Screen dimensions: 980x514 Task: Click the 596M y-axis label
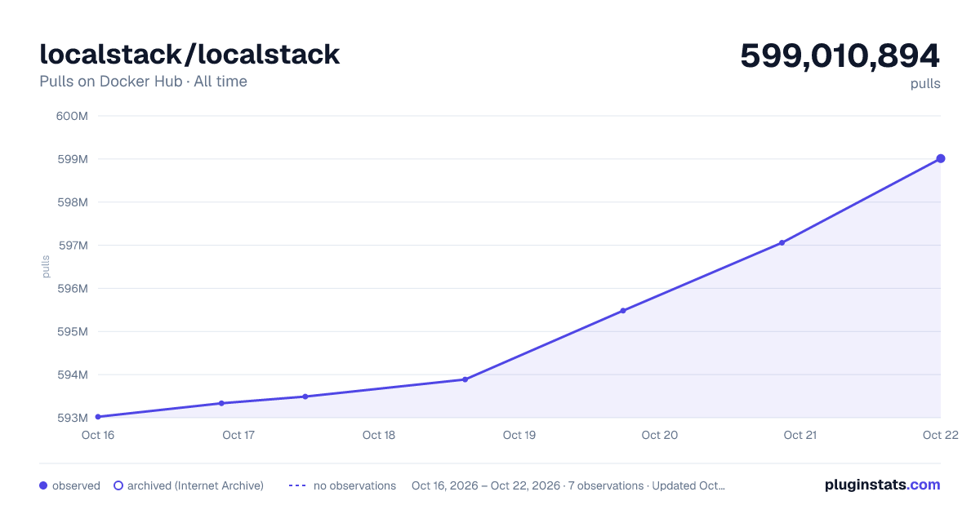72,289
